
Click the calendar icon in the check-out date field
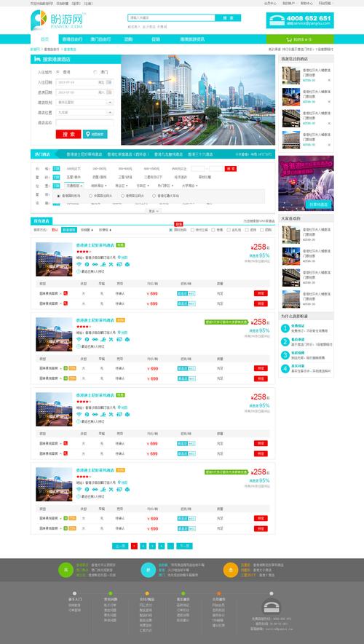[110, 92]
